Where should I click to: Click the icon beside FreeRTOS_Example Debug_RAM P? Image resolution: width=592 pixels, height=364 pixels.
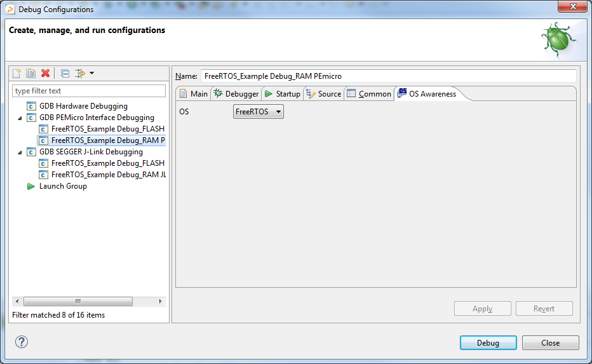(x=43, y=141)
